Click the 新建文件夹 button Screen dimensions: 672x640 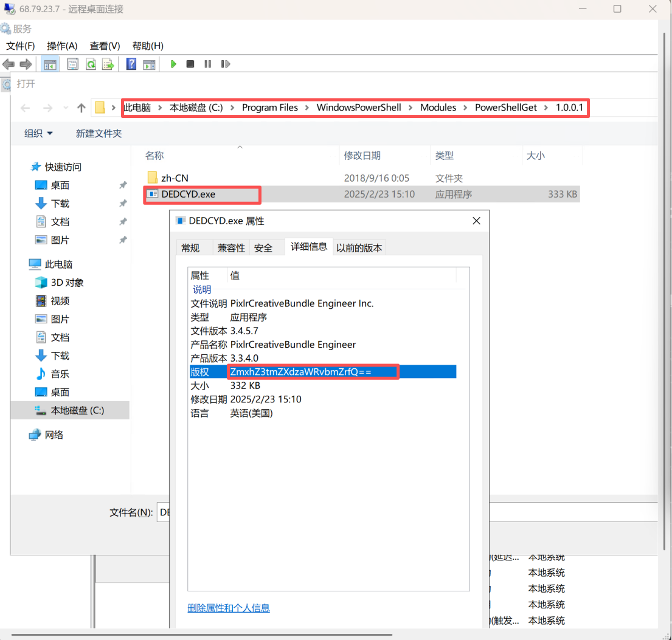click(99, 134)
